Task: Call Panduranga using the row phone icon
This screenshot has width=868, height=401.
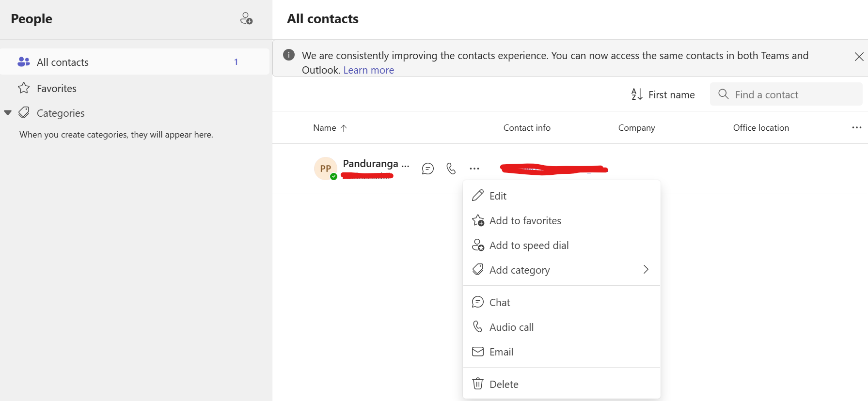Action: (x=451, y=169)
